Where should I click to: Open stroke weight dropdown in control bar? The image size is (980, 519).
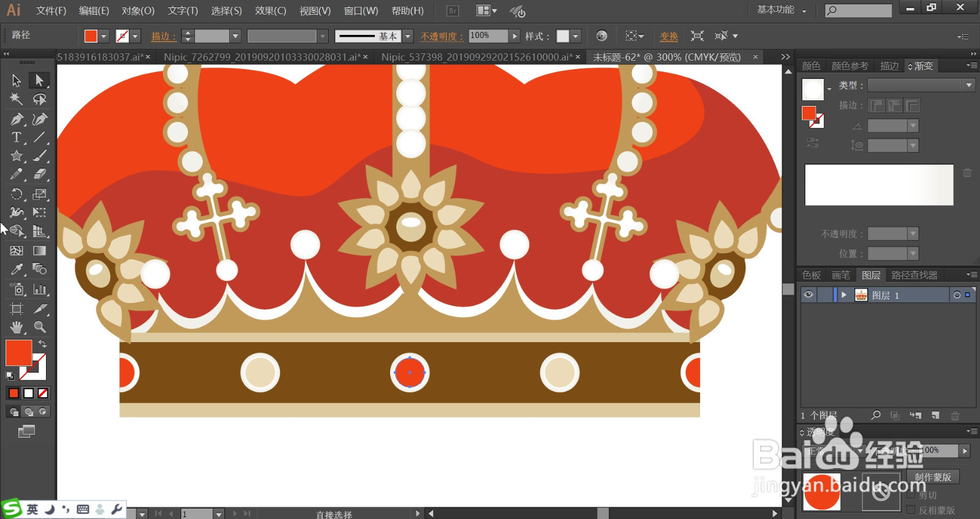235,36
